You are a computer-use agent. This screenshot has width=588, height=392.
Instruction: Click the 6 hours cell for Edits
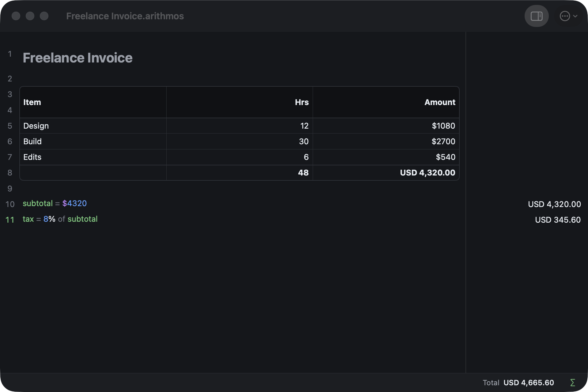point(239,157)
